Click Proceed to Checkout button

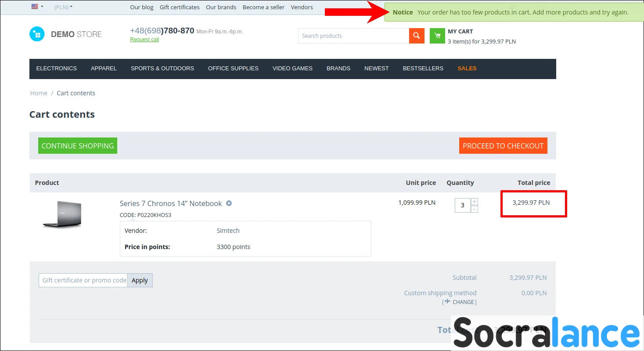pos(503,146)
